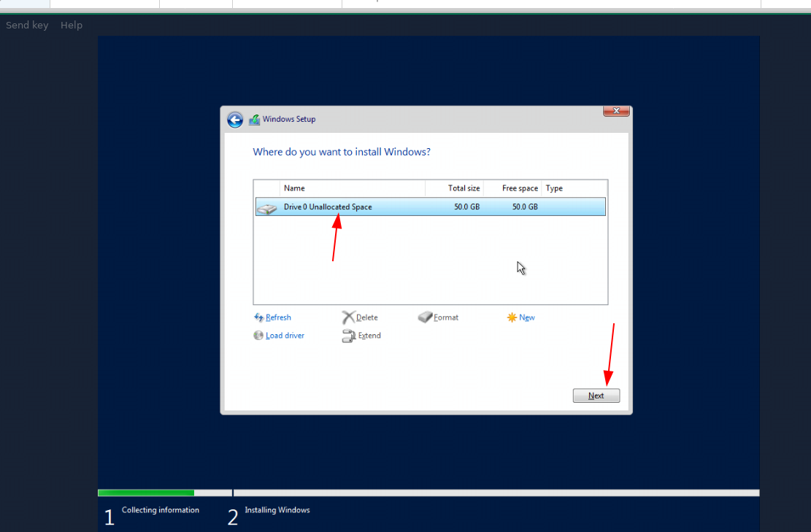Click the Next button
The height and width of the screenshot is (532, 811).
pyautogui.click(x=596, y=396)
